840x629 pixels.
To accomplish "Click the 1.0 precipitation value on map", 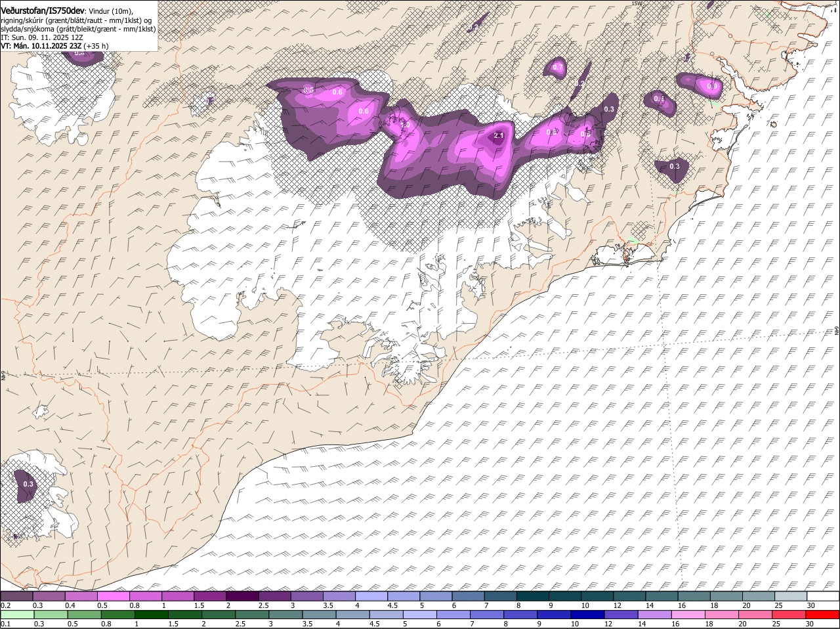I will coord(405,125).
